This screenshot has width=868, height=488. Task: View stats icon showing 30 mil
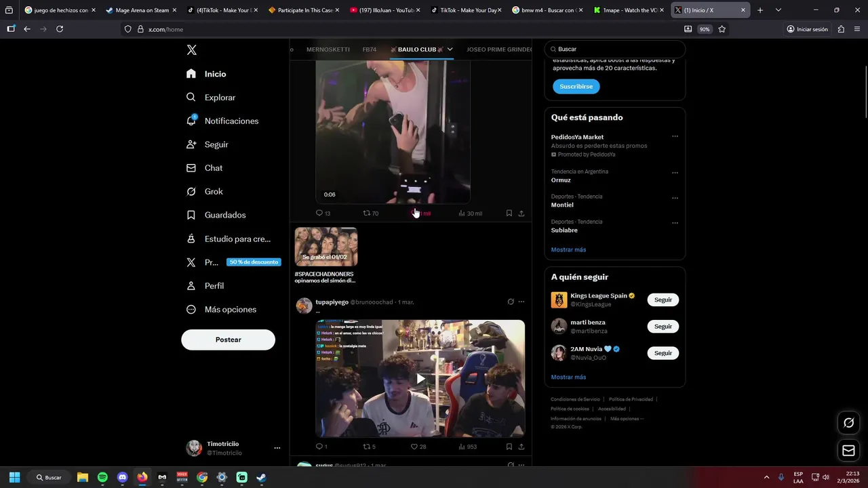click(462, 213)
